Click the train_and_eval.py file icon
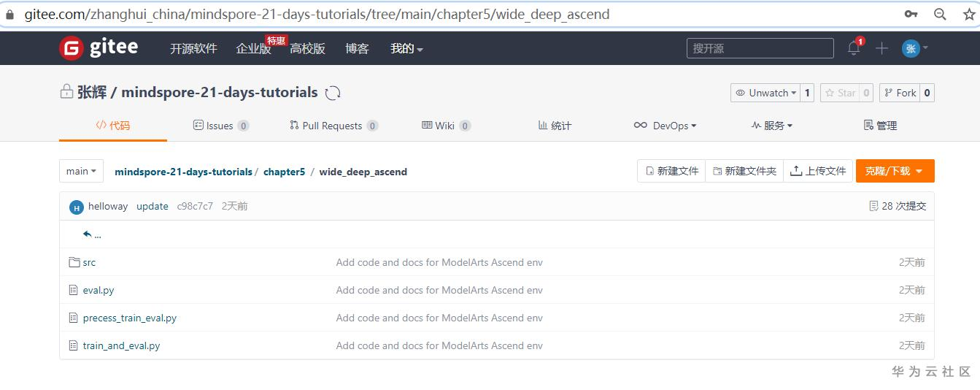Viewport: 980px width, 390px height. (73, 345)
